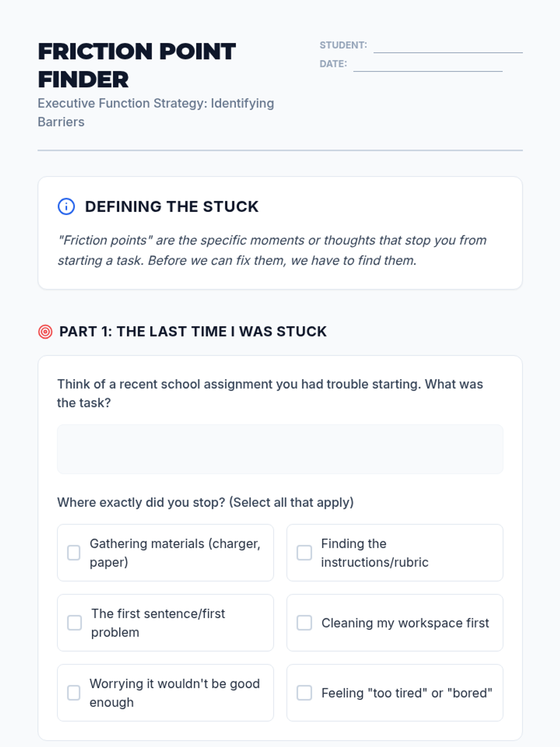Click the red target icon for Part 1
Viewport: 560px width, 747px height.
[45, 331]
